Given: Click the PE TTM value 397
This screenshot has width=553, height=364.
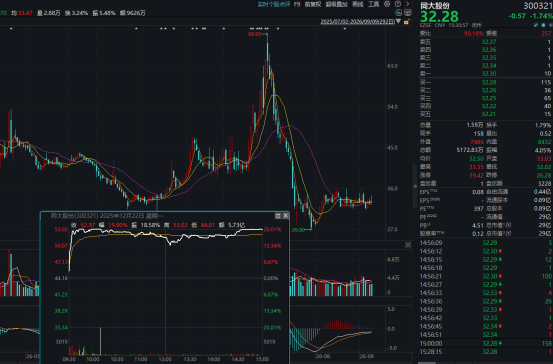Looking at the screenshot, I should click(x=479, y=208).
